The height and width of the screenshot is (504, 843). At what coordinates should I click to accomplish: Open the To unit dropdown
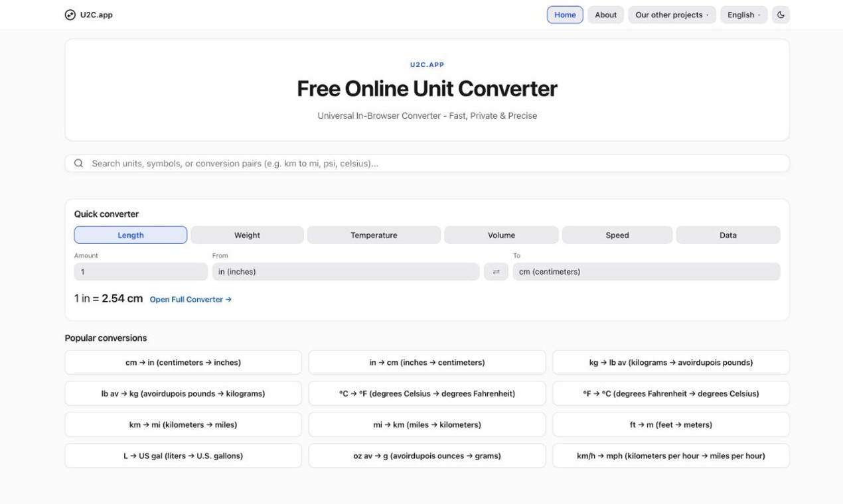click(647, 272)
